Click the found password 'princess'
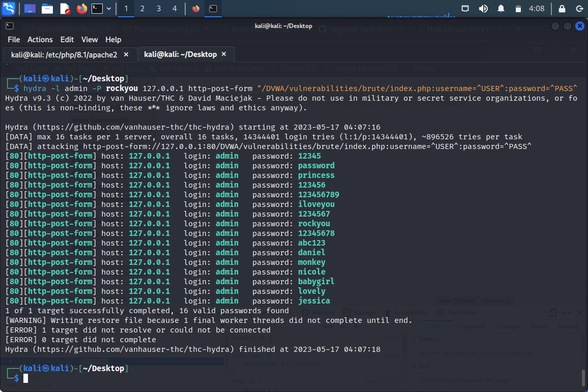This screenshot has width=588, height=392. point(316,175)
